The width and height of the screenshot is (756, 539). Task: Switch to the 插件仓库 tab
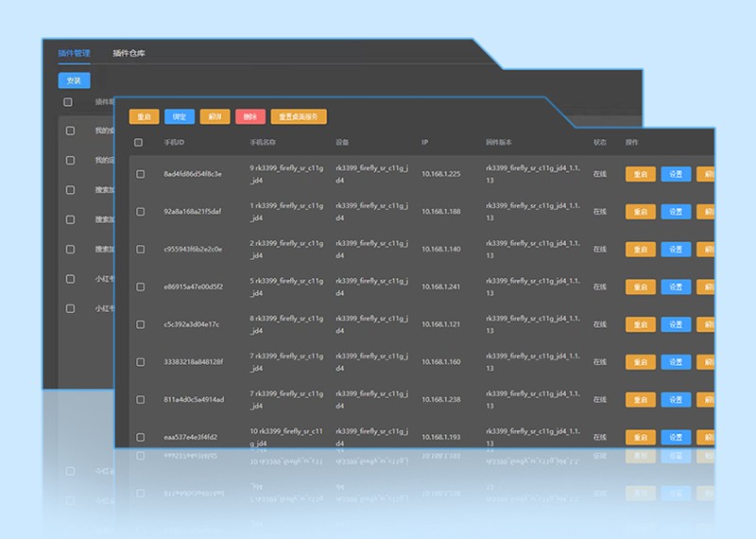[x=129, y=53]
